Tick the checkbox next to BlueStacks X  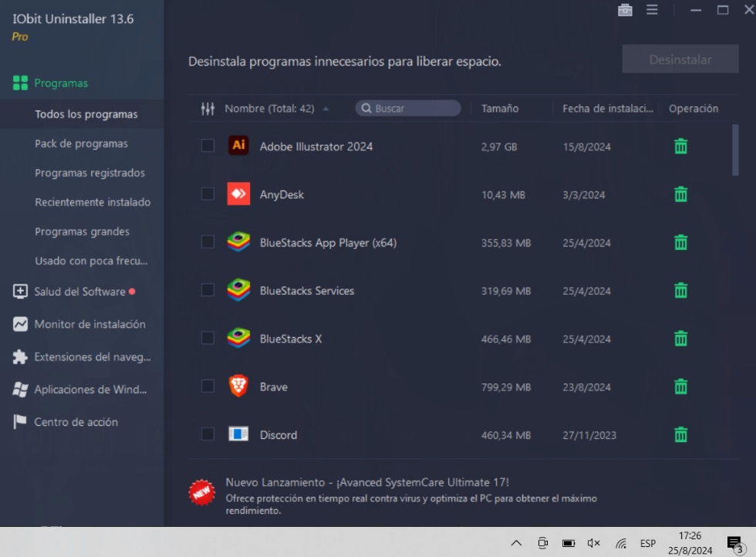tap(208, 338)
